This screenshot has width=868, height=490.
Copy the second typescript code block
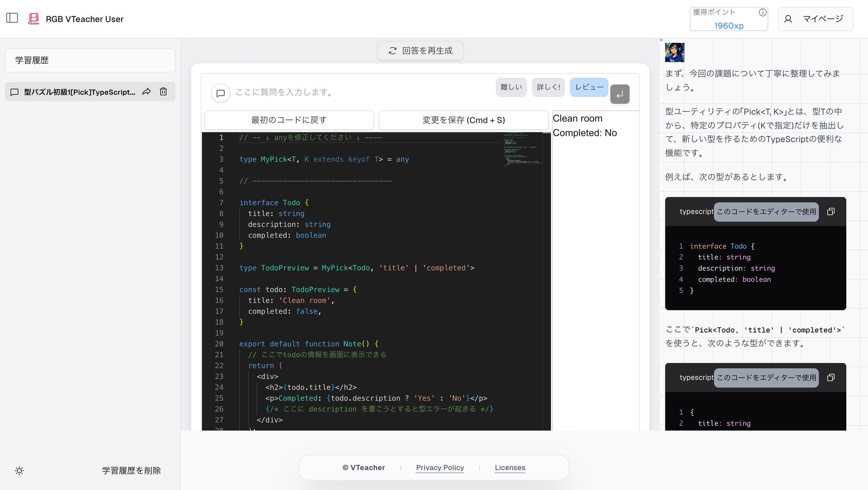(830, 378)
